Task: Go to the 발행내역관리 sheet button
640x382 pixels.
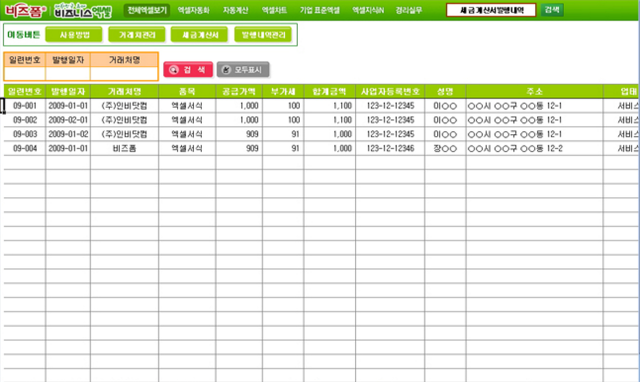Action: pos(263,35)
